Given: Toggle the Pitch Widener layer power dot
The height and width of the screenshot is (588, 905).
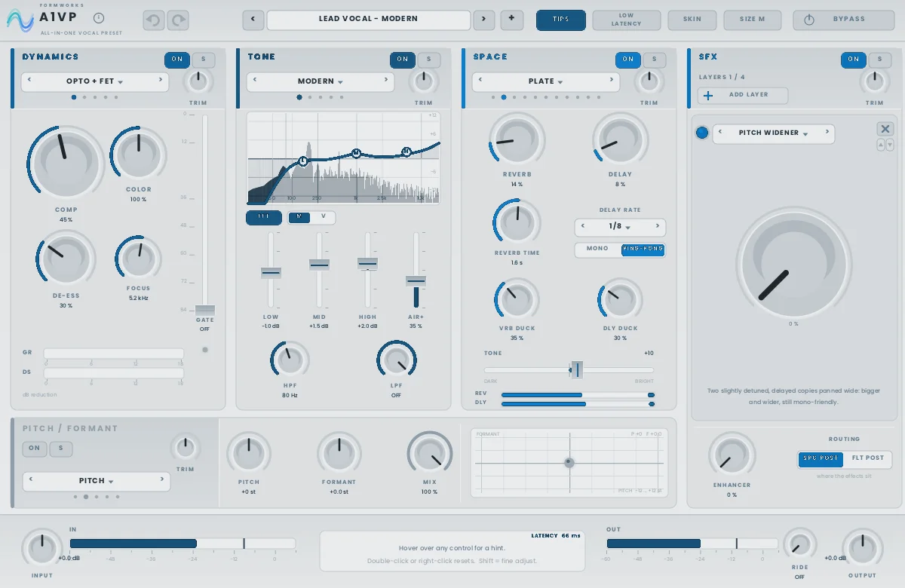Looking at the screenshot, I should [702, 133].
